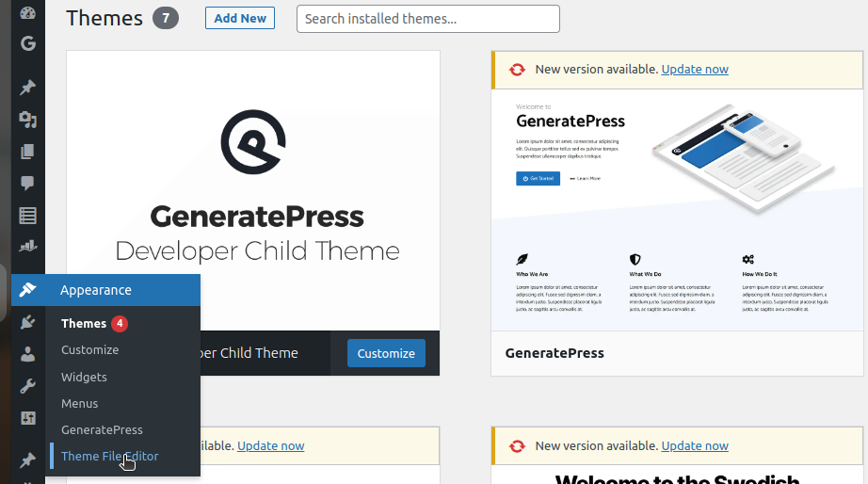Open the Media library icon

[x=27, y=119]
